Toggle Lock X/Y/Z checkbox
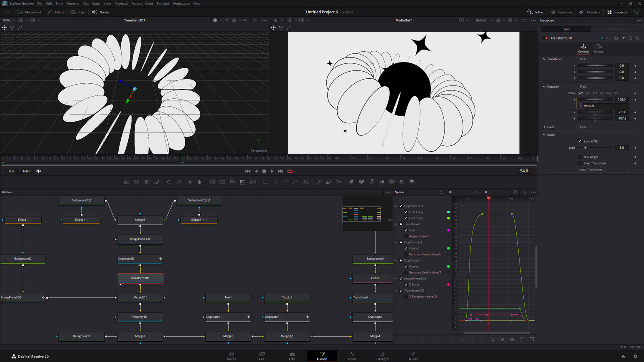 [580, 141]
